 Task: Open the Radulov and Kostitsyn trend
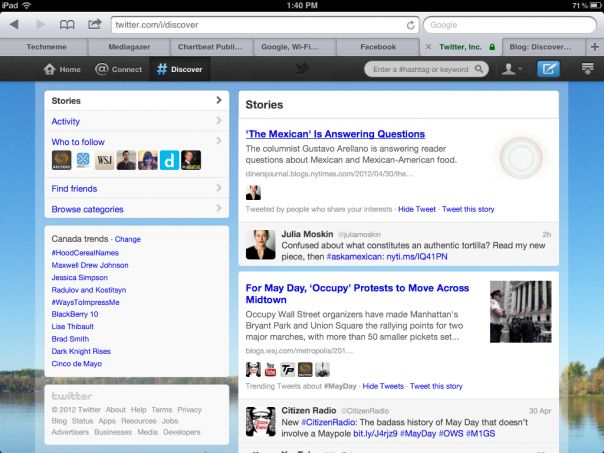[89, 290]
